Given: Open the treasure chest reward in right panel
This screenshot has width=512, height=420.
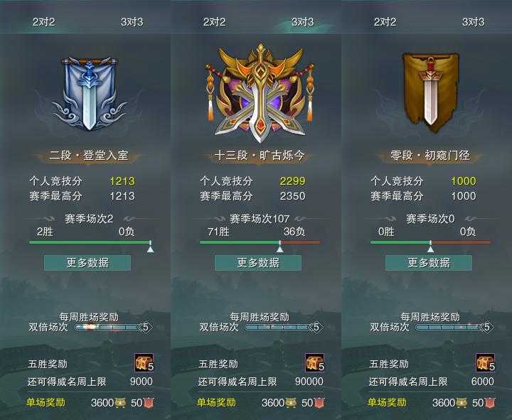Looking at the screenshot, I should 485,362.
